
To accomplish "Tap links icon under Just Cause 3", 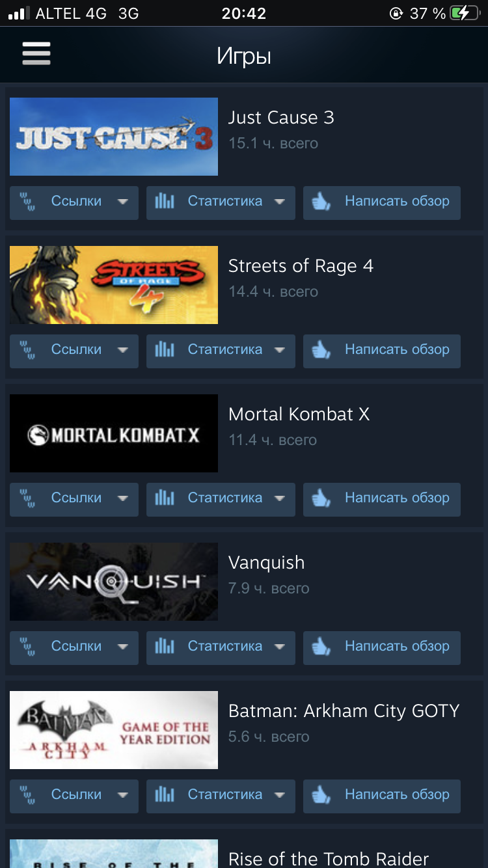I will (28, 202).
